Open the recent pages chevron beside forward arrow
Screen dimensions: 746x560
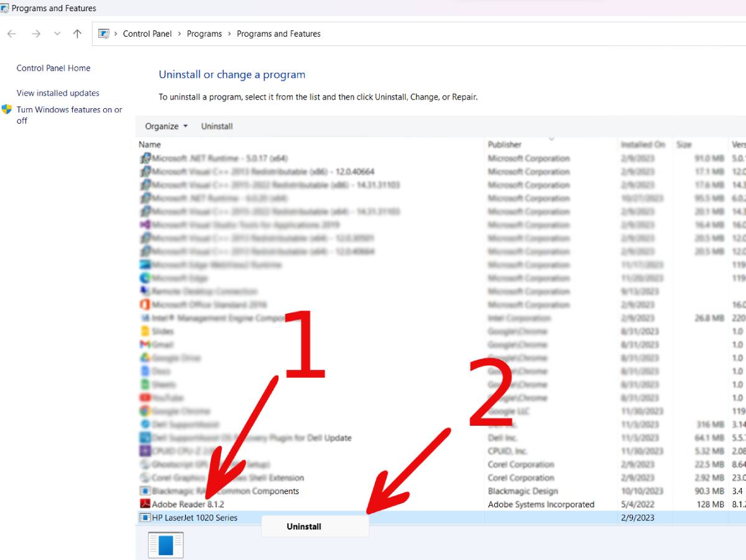tap(56, 34)
